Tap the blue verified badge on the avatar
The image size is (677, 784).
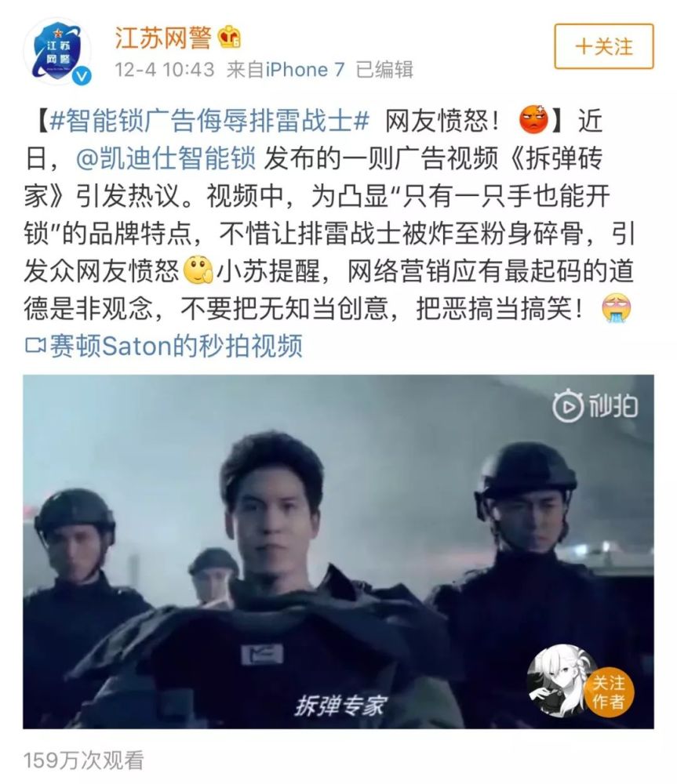82,75
